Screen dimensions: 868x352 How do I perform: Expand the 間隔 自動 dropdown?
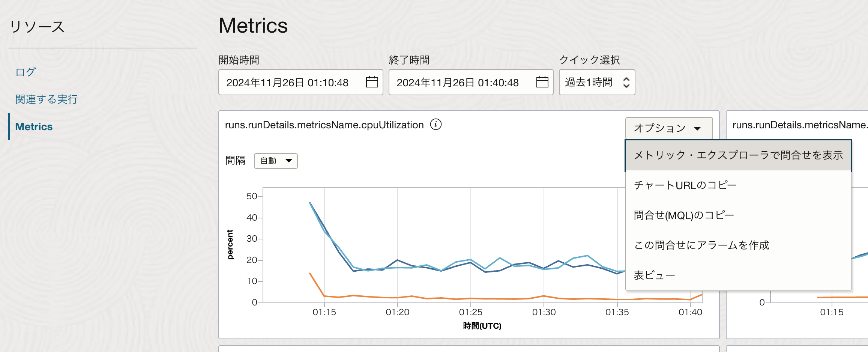[276, 161]
